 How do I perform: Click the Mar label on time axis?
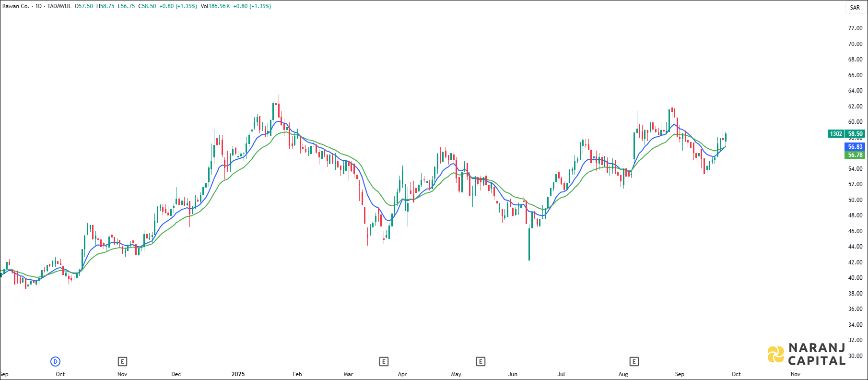point(349,374)
